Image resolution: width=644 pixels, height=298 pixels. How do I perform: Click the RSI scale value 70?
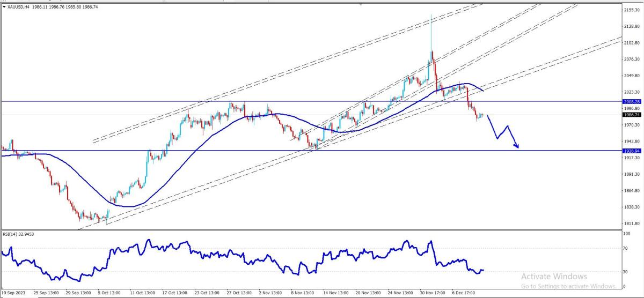626,249
